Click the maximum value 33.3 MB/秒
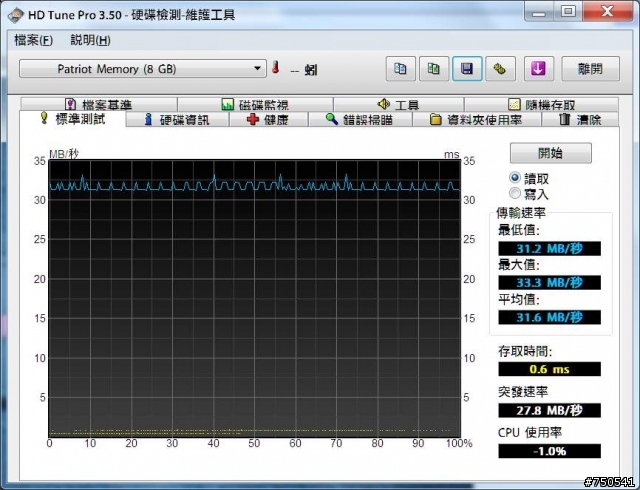Screen dimensions: 640x490 point(549,283)
